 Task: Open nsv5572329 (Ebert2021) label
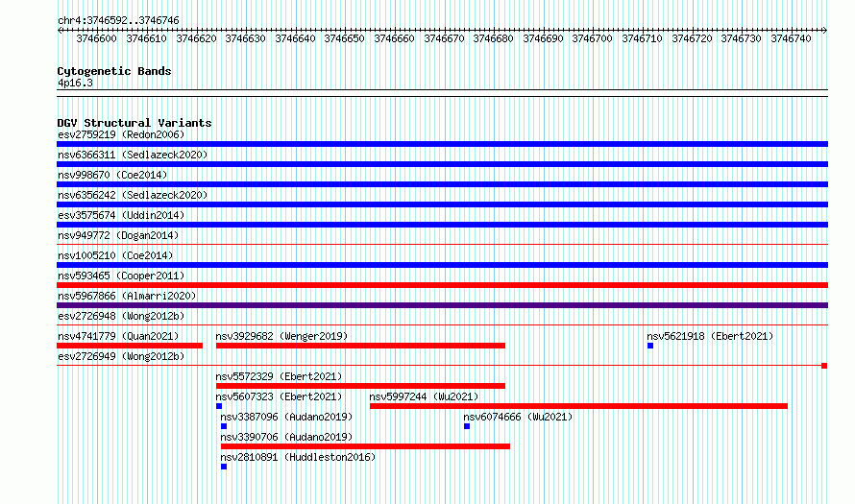pyautogui.click(x=279, y=376)
